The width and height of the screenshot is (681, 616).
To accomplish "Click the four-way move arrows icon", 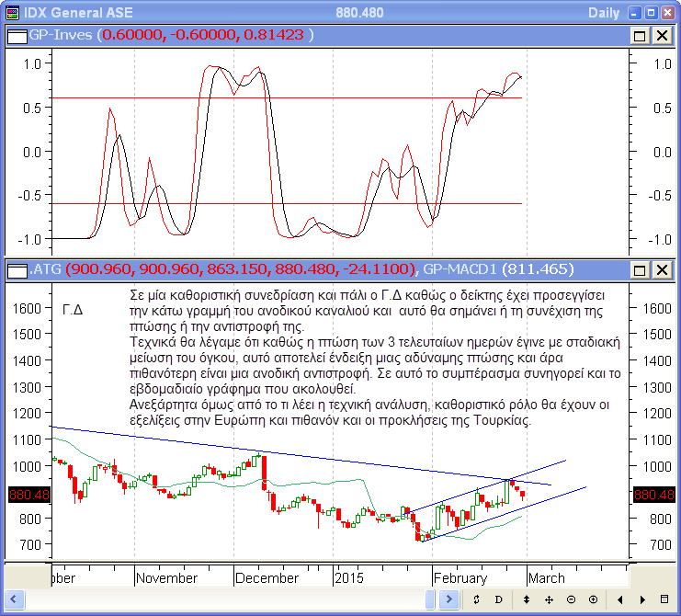I will (x=549, y=599).
